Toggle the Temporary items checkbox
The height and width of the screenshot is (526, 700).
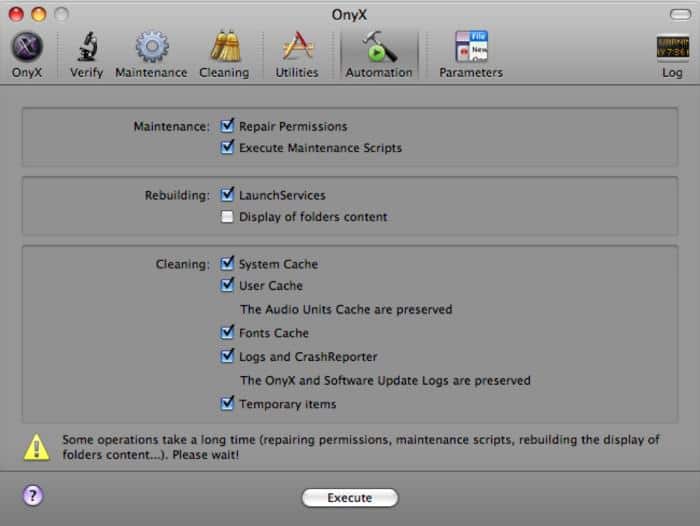228,404
